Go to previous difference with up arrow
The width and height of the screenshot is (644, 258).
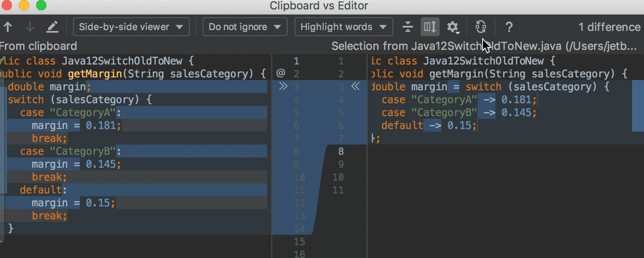click(x=8, y=27)
